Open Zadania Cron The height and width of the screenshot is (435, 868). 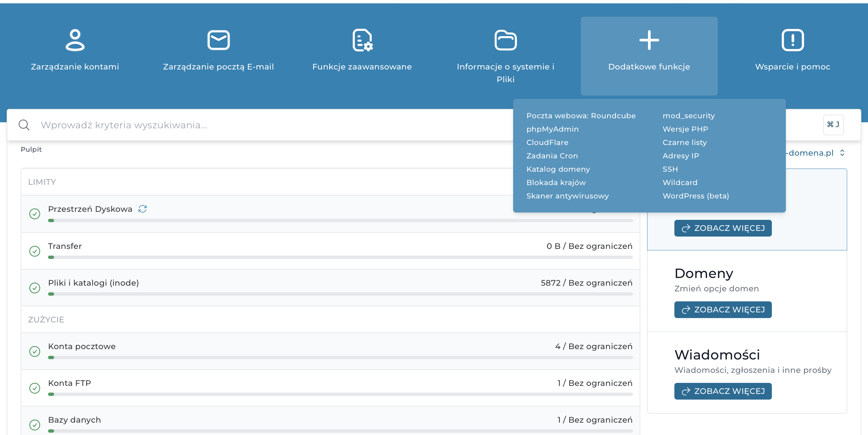tap(552, 155)
